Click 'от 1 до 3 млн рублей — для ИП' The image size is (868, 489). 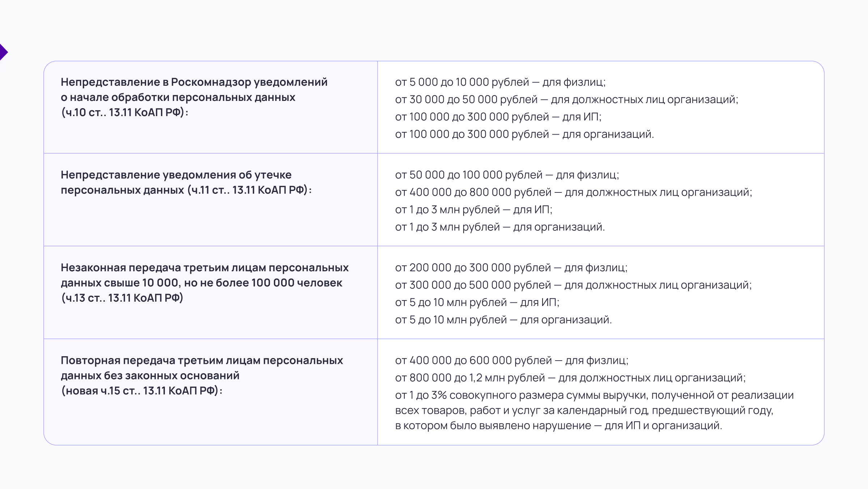coord(473,210)
